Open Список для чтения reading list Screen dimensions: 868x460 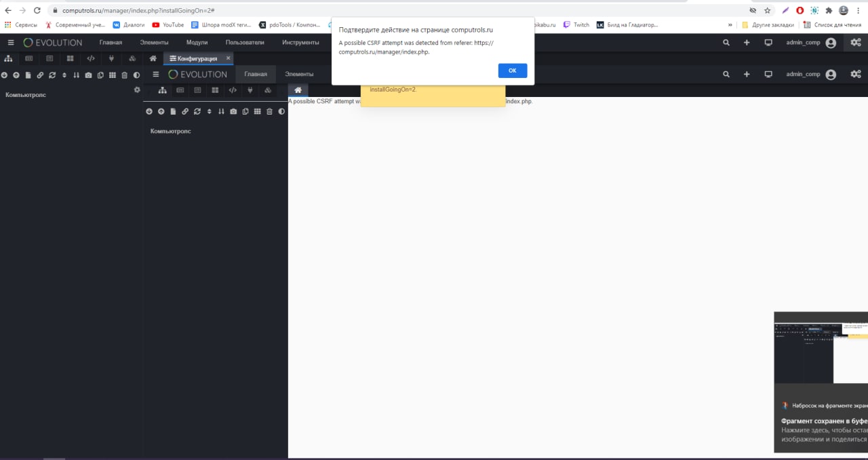833,24
